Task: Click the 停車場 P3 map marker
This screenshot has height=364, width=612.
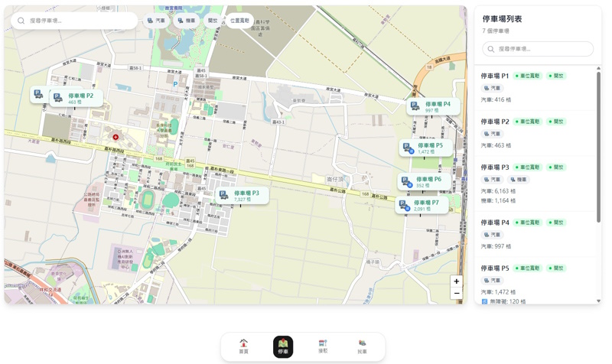Action: (240, 196)
